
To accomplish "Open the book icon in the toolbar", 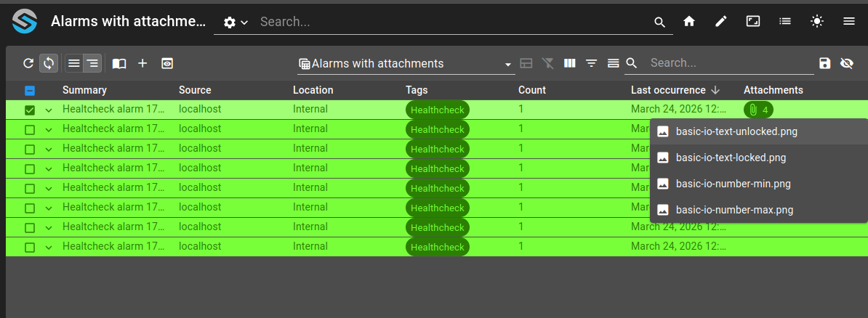I will 119,64.
